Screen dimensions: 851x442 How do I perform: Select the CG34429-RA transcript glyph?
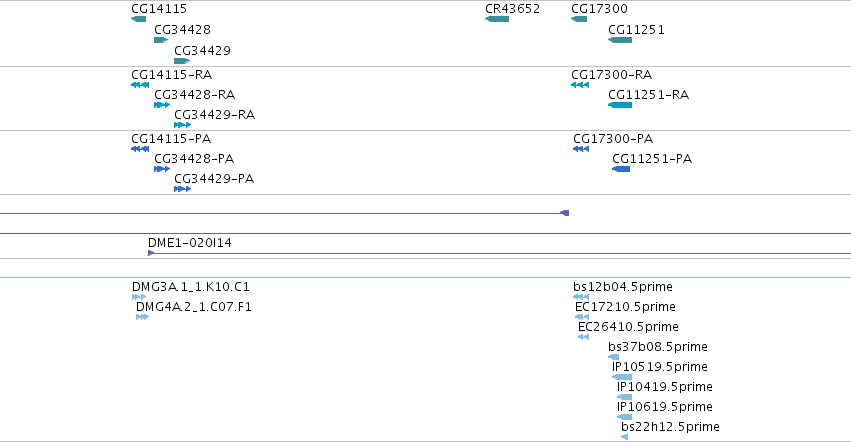coord(183,125)
